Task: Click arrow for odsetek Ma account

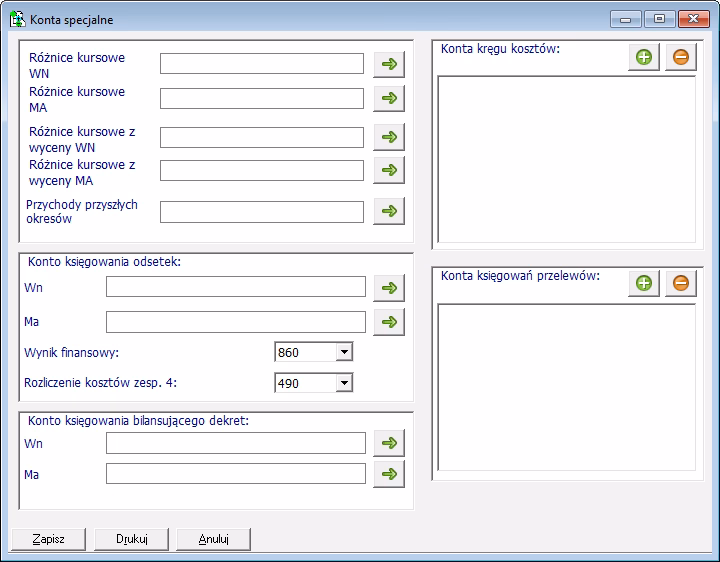Action: tap(389, 321)
